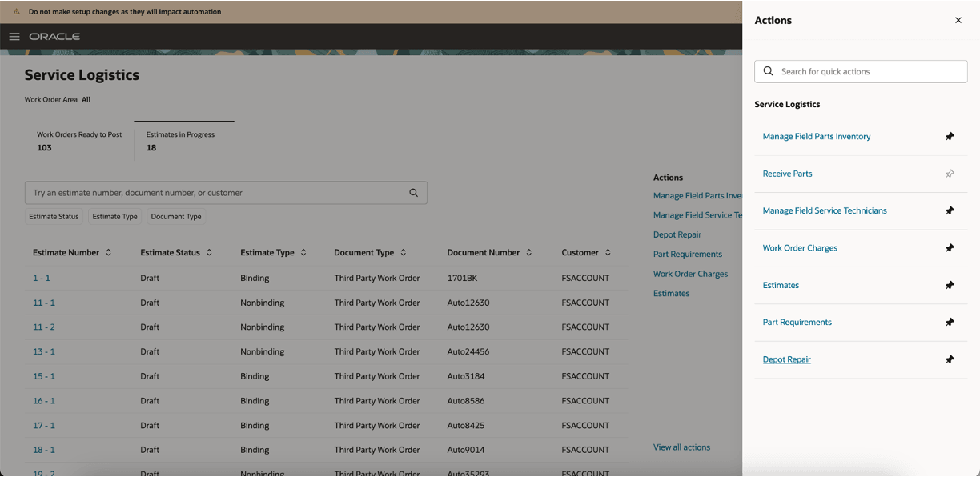Click the search magnifier in the estimate search bar
980x477 pixels.
coord(413,193)
